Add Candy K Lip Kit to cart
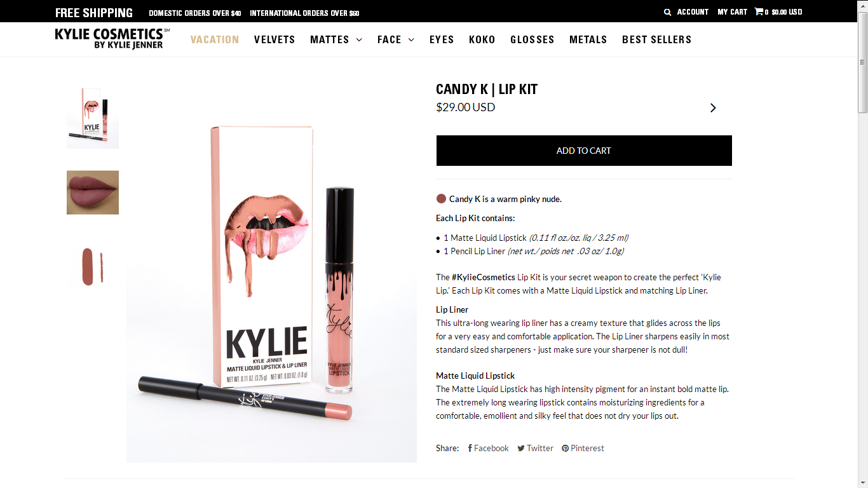 (x=584, y=151)
